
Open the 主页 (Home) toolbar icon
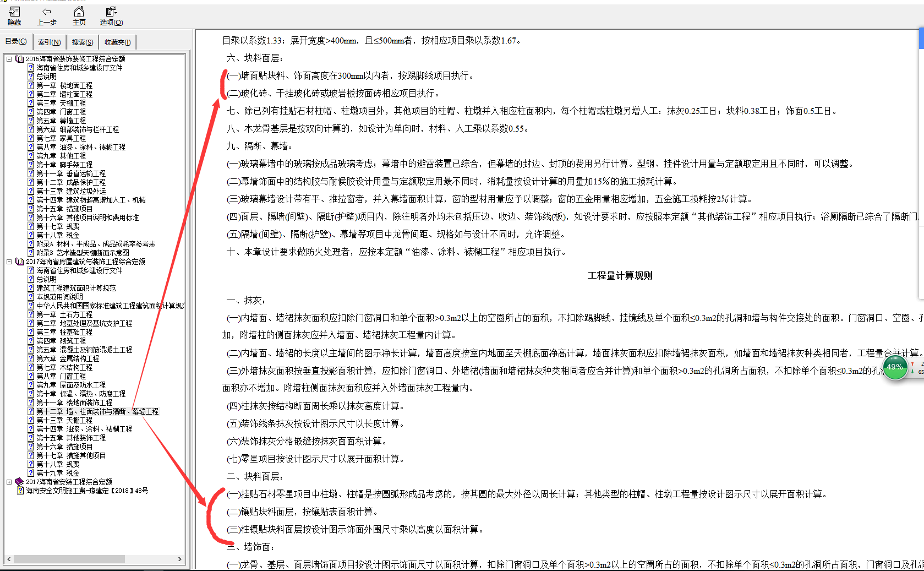(79, 16)
